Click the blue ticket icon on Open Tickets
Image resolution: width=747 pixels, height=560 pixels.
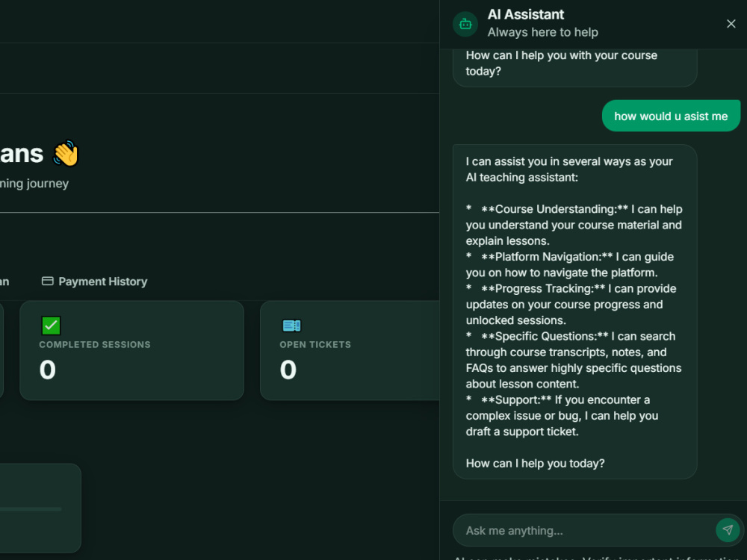tap(291, 326)
